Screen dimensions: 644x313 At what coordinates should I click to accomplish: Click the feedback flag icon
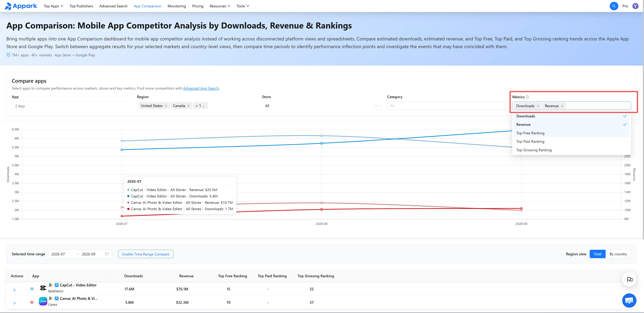pyautogui.click(x=630, y=279)
